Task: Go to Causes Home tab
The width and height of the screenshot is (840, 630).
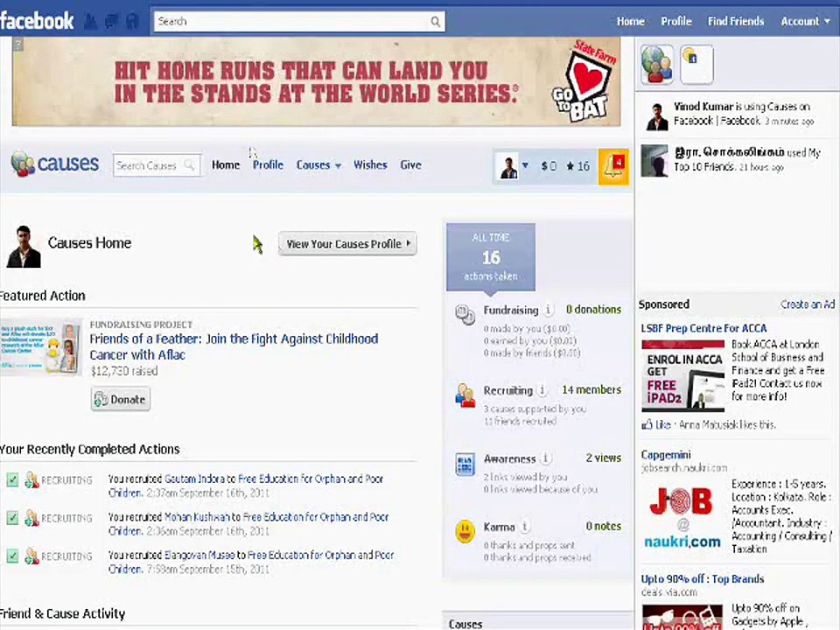Action: (226, 165)
